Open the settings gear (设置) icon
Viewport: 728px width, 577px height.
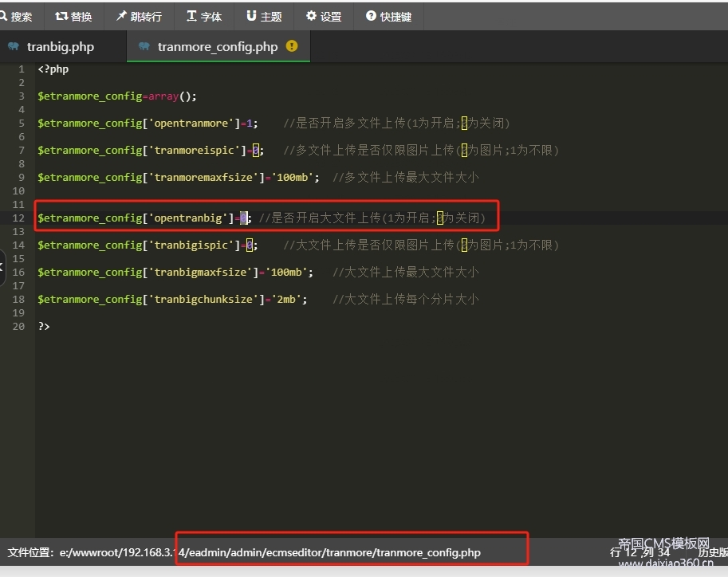309,15
